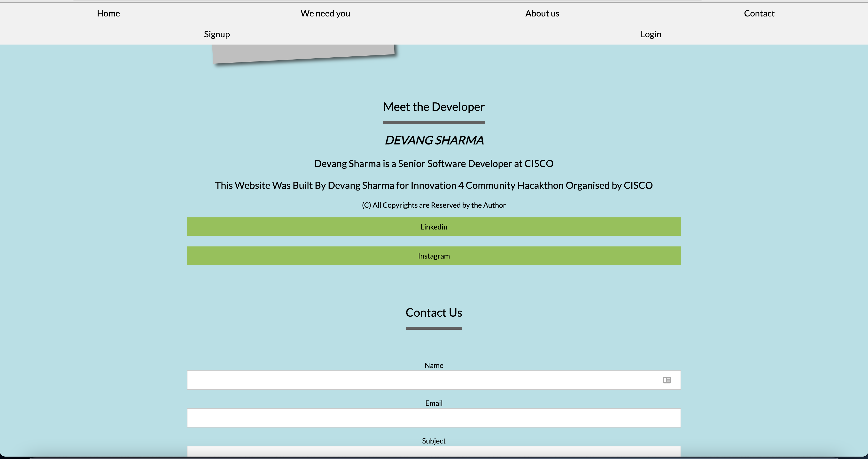The width and height of the screenshot is (868, 459).
Task: Click the DEVANG SHARMA italic name
Action: 434,140
